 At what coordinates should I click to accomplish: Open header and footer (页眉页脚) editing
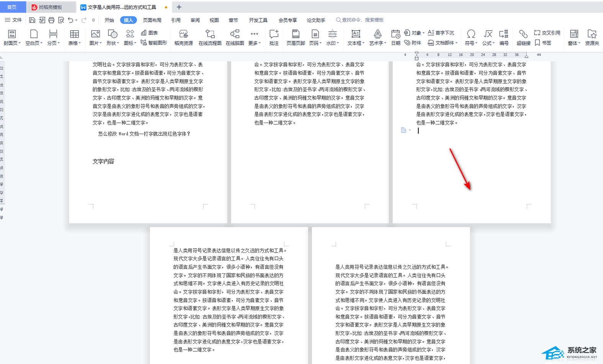click(x=296, y=38)
